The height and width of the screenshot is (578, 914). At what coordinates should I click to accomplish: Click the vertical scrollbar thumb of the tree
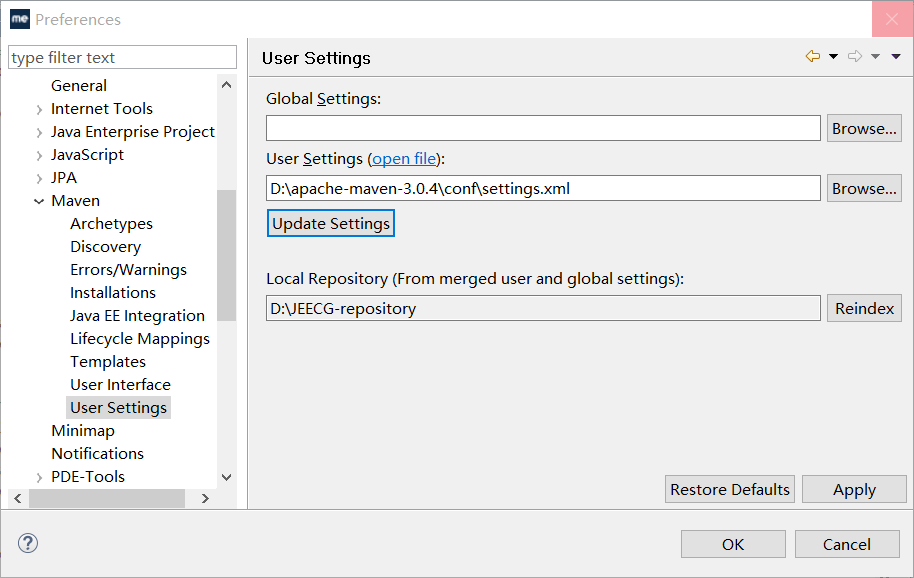coord(227,255)
